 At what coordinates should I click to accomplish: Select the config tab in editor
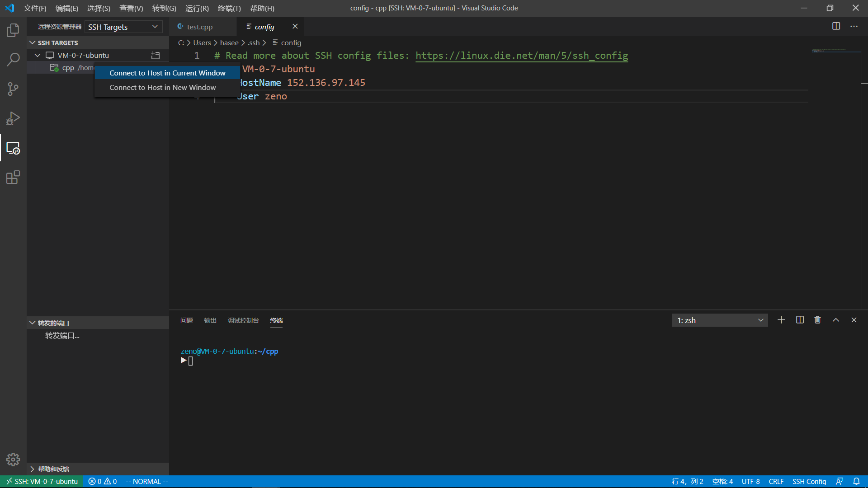pos(264,26)
